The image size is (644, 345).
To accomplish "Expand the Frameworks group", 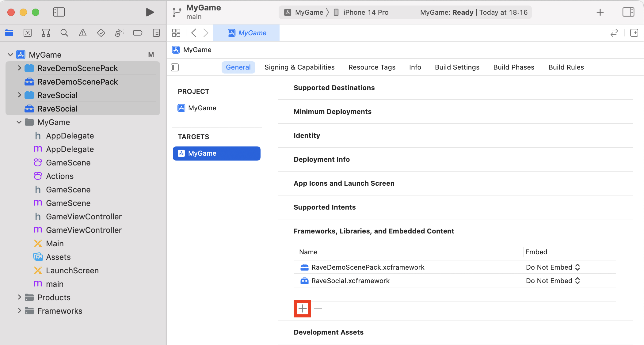I will coord(20,311).
